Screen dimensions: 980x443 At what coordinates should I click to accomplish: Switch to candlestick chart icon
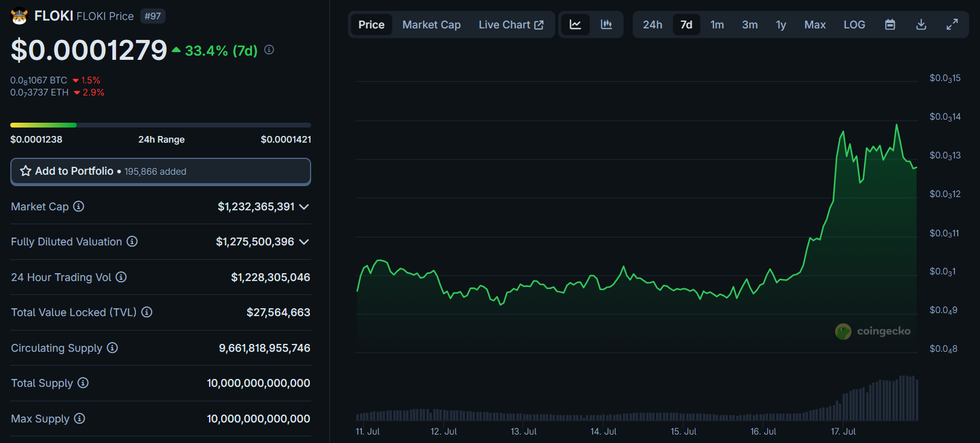click(x=606, y=25)
